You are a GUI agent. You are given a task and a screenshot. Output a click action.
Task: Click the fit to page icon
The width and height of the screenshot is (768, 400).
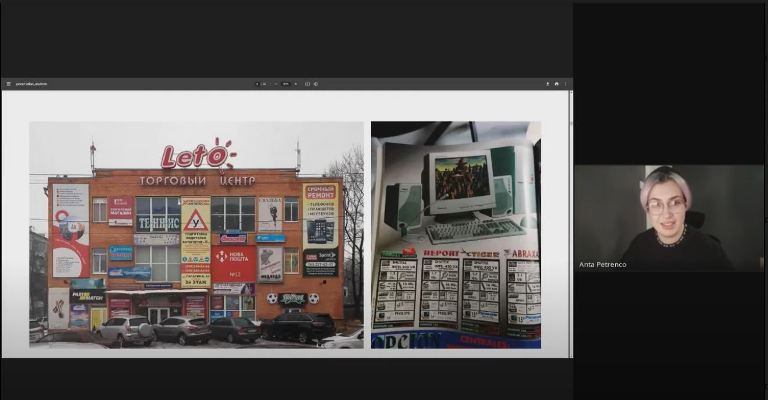tap(307, 84)
